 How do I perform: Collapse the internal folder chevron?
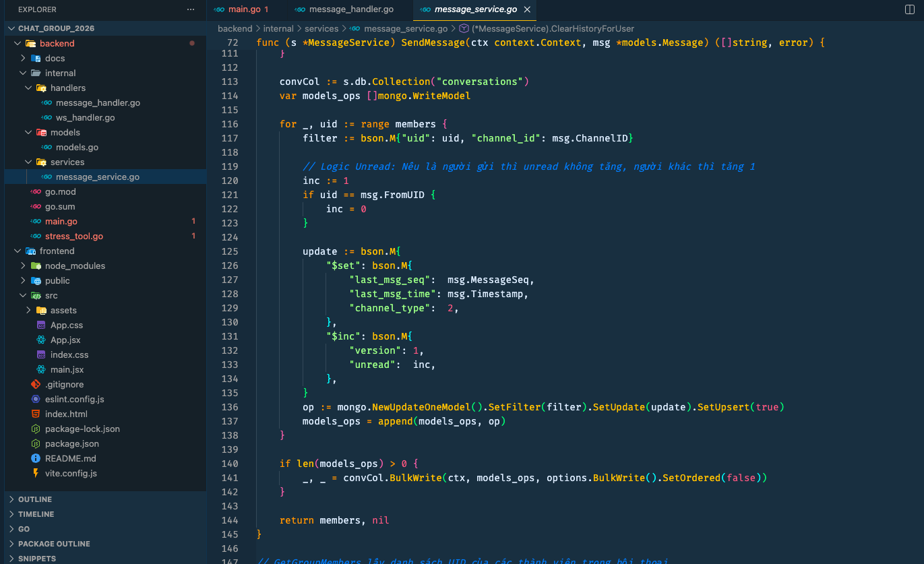[23, 73]
